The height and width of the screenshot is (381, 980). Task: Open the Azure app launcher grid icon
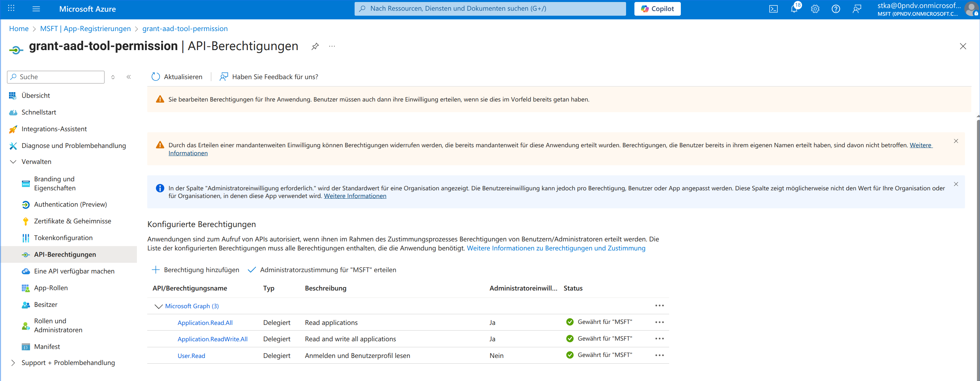point(11,8)
